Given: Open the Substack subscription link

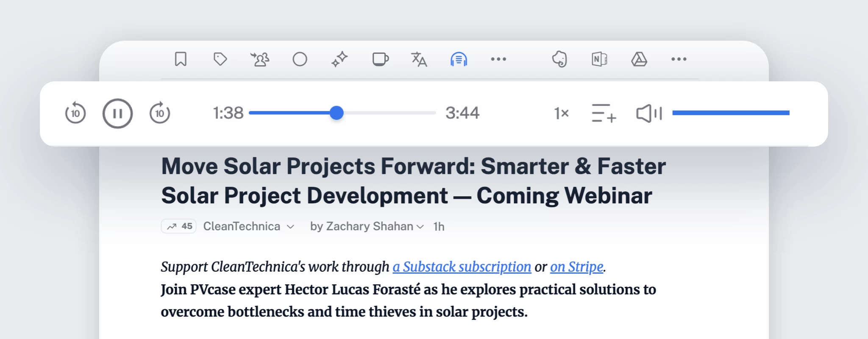Looking at the screenshot, I should 462,267.
